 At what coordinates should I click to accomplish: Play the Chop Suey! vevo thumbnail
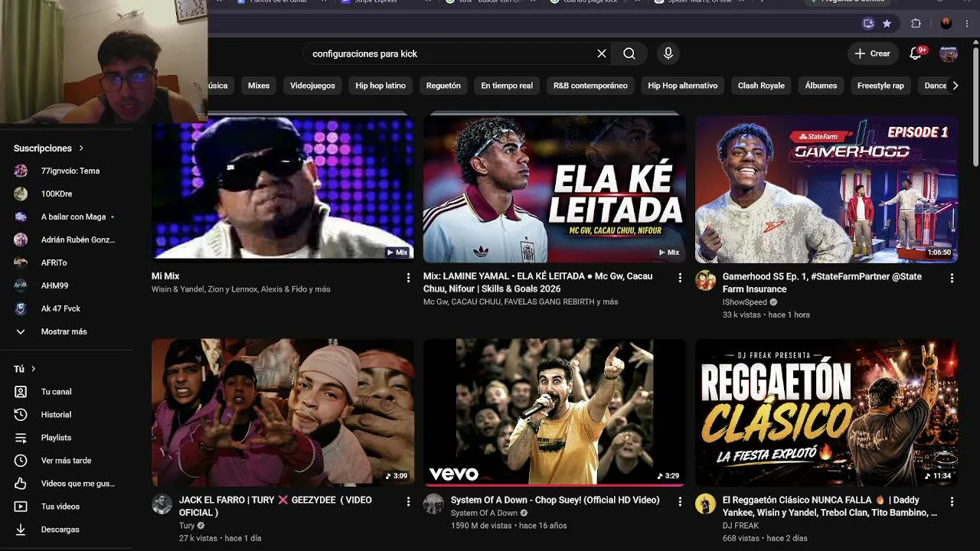(554, 412)
